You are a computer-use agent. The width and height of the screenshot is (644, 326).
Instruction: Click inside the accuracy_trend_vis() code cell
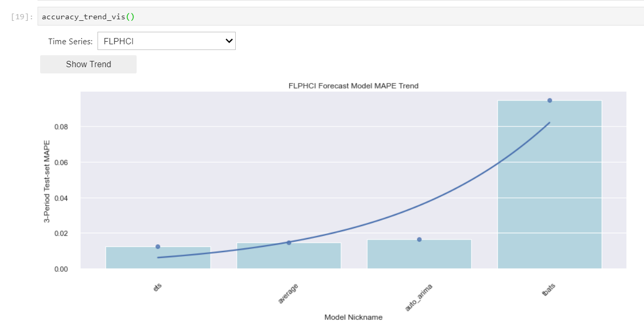pos(340,16)
